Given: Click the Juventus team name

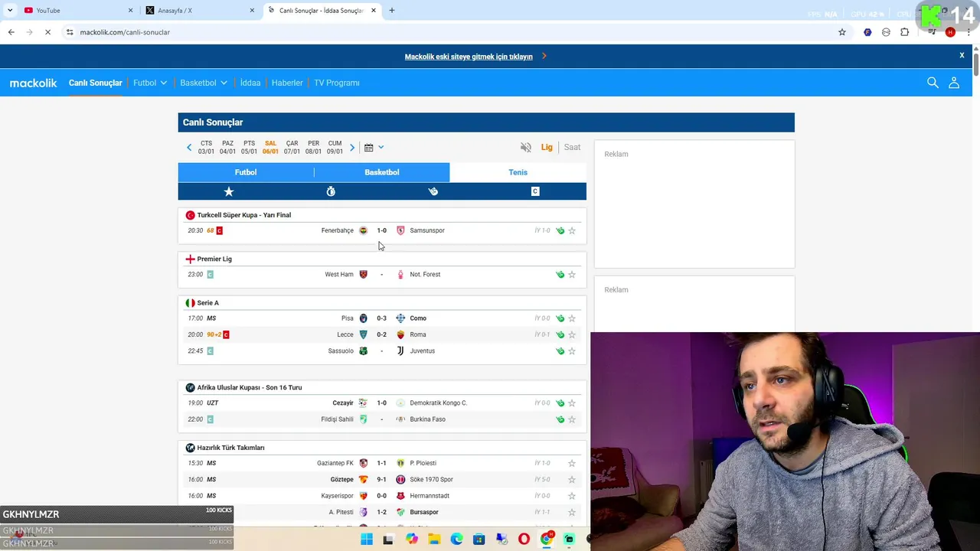Looking at the screenshot, I should click(x=422, y=351).
